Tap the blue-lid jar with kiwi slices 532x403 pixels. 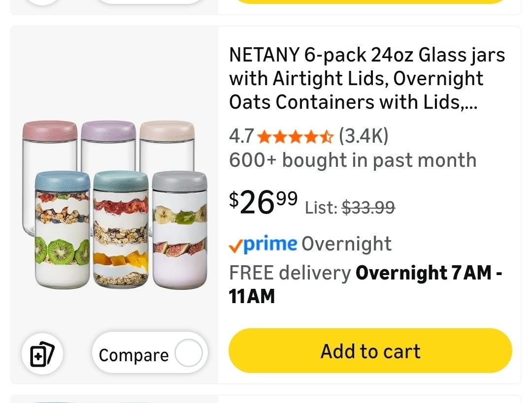point(62,231)
